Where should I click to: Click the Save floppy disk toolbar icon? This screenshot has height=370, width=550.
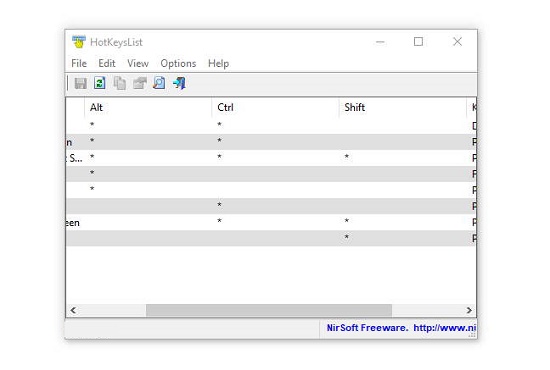tap(81, 83)
